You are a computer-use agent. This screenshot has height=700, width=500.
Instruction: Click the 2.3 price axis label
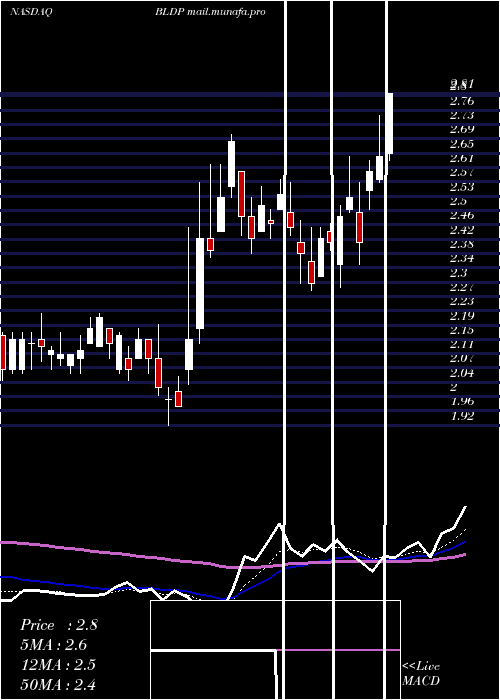coord(459,273)
